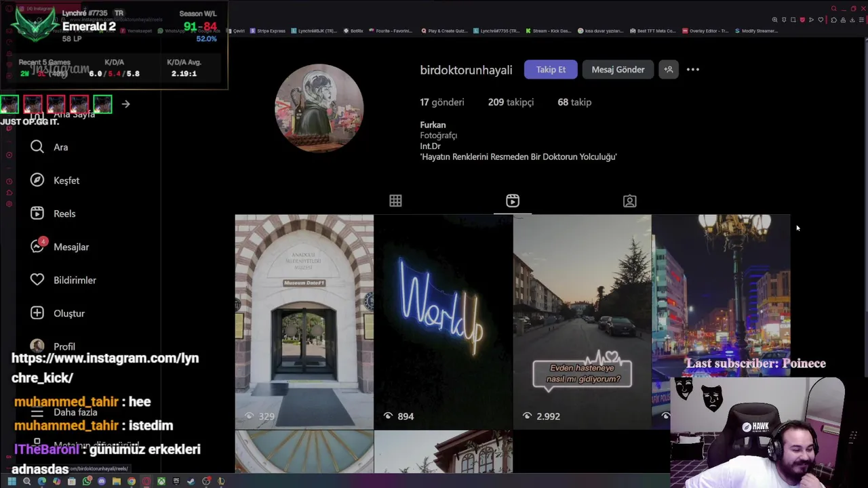Open Mesajlar with 4 unread badge
868x488 pixels.
tap(60, 247)
